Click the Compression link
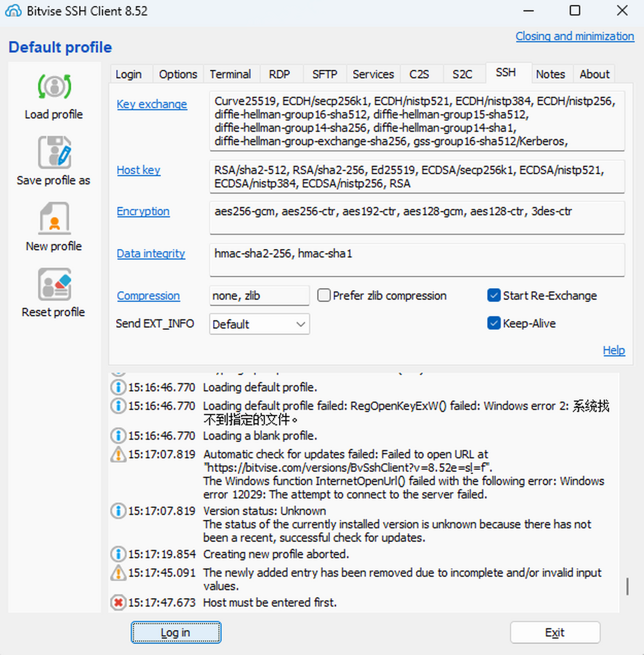 148,296
